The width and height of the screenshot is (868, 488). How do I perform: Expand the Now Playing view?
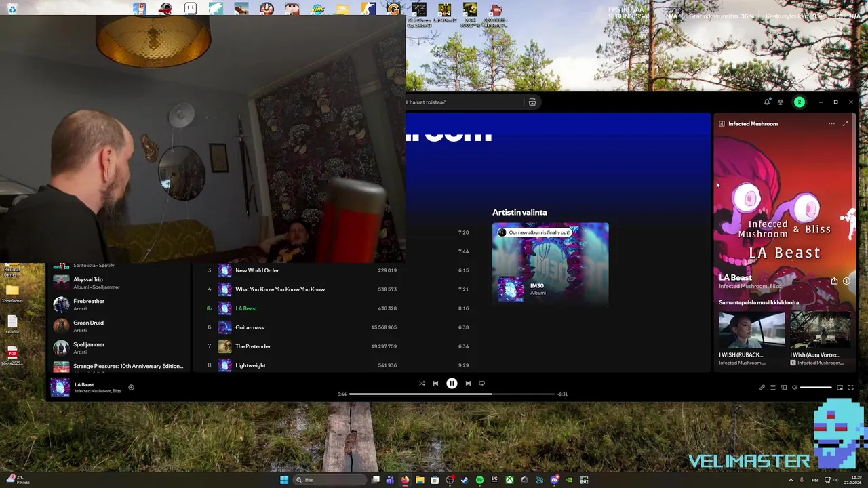(x=845, y=124)
